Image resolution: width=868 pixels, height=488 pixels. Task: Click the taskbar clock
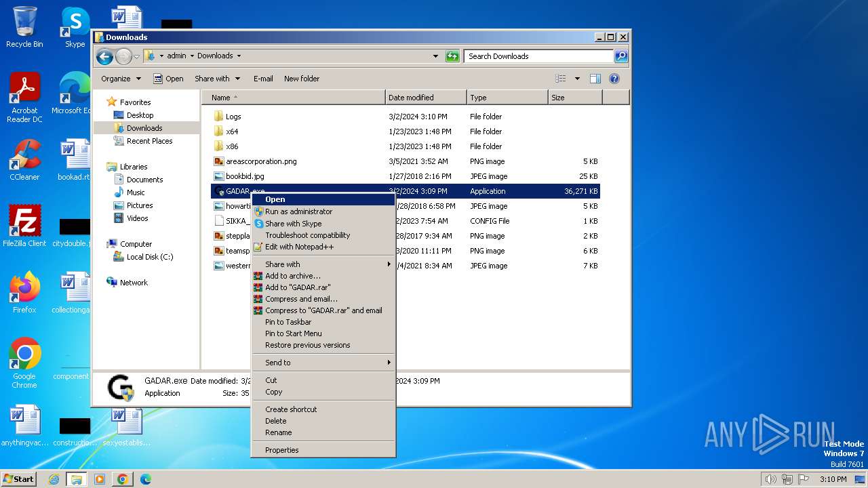coord(833,479)
